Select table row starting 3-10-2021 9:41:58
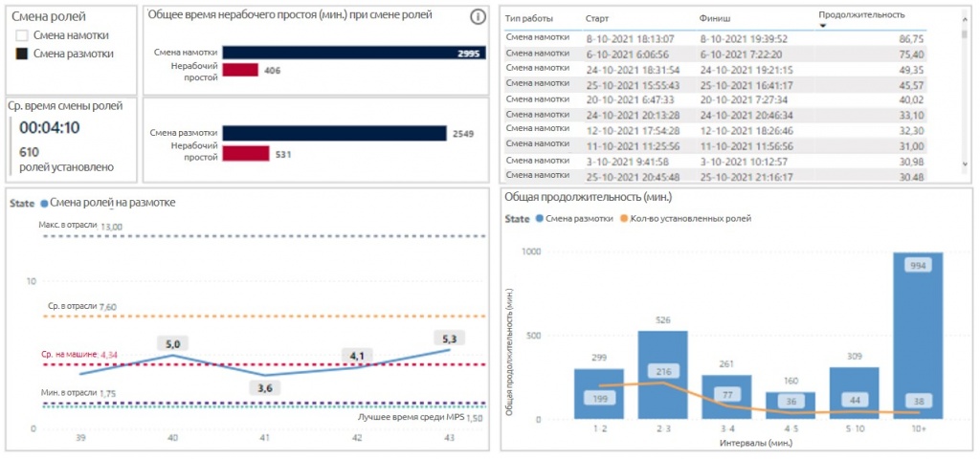The width and height of the screenshot is (980, 459). coord(715,161)
